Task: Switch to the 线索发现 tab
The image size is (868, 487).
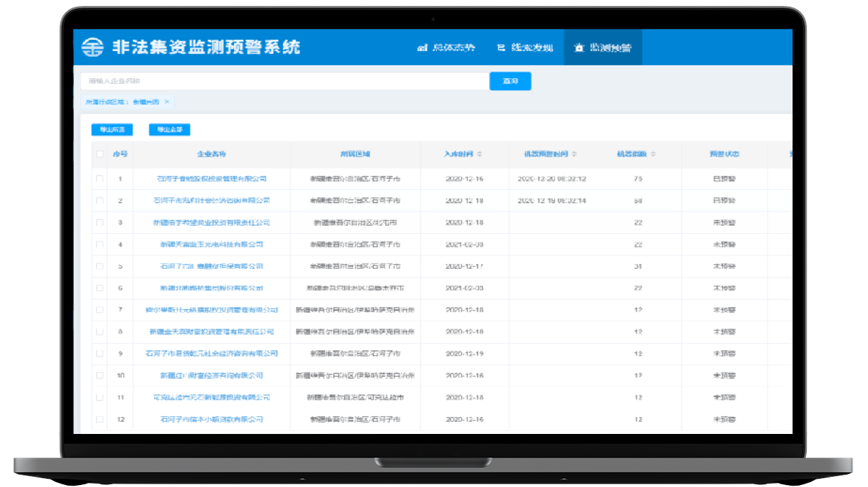Action: [532, 48]
